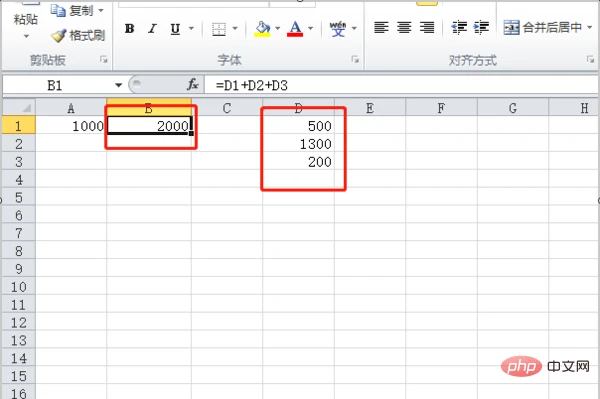Open phonetic guide dropdown arrow
Image resolution: width=600 pixels, height=399 pixels.
click(354, 28)
